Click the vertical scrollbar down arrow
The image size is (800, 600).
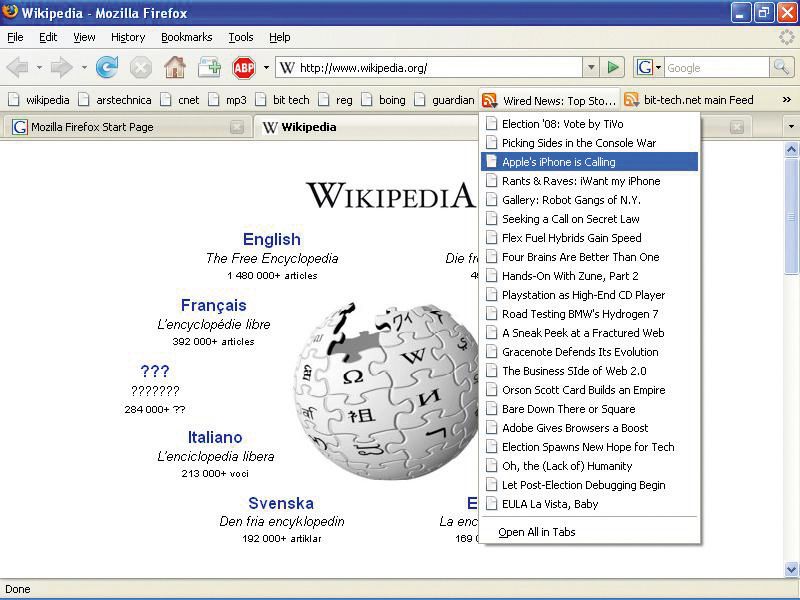click(x=791, y=569)
